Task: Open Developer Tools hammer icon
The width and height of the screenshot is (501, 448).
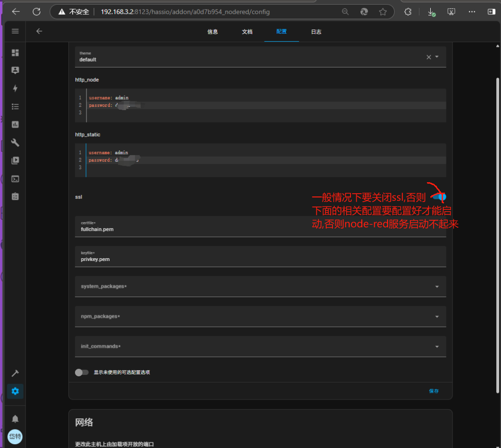Action: coord(15,373)
